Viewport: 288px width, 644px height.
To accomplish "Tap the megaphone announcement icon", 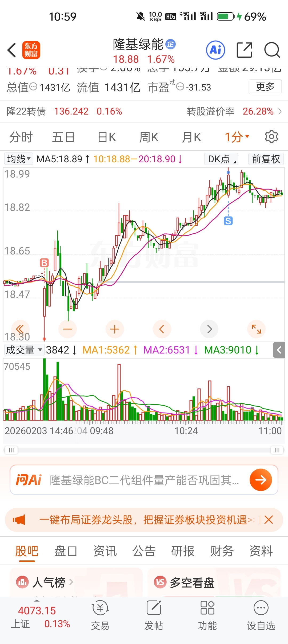I will pos(19,520).
